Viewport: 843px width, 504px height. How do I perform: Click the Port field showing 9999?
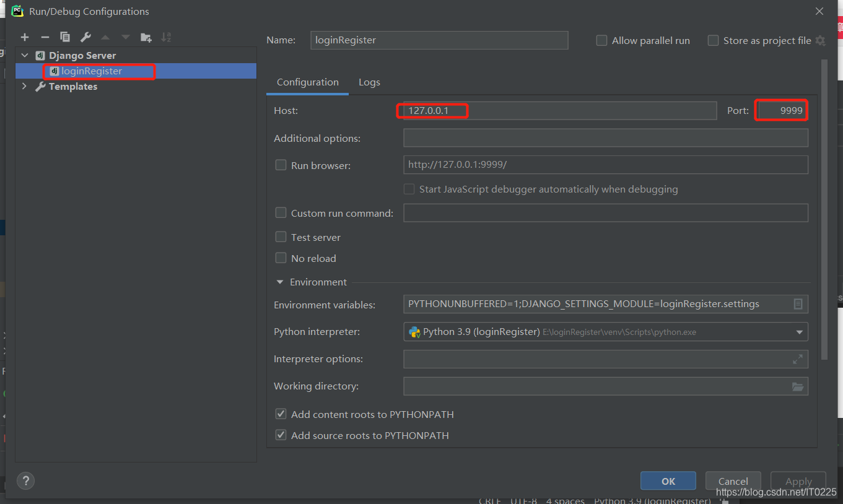pyautogui.click(x=781, y=111)
